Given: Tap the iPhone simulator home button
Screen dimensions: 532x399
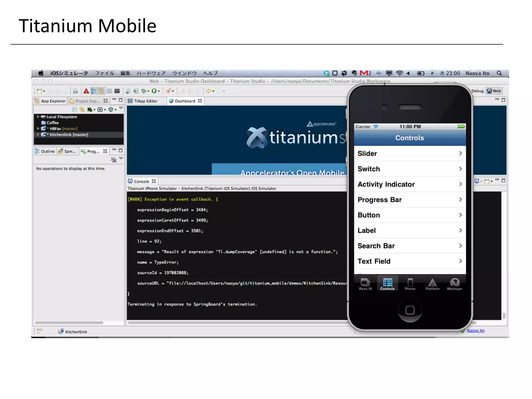Looking at the screenshot, I should coord(410,310).
